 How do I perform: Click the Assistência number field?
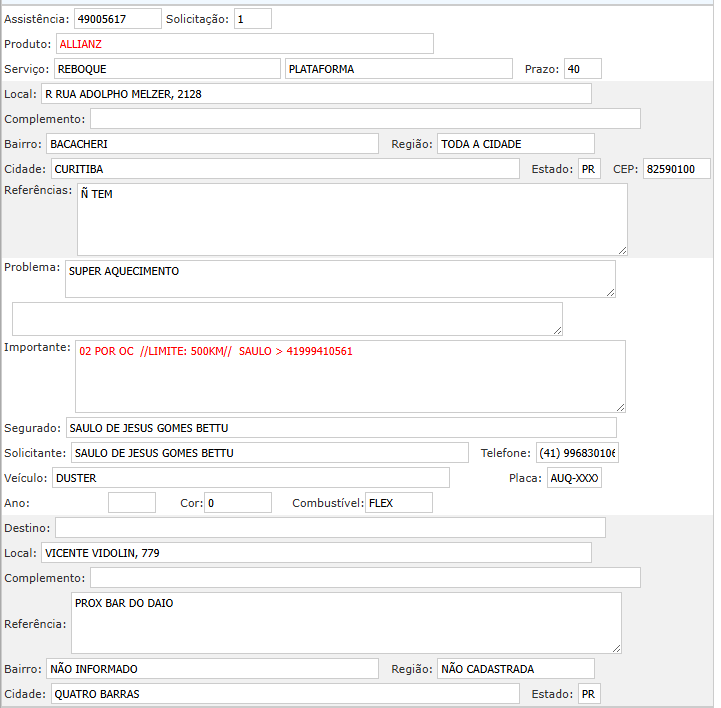[x=118, y=19]
